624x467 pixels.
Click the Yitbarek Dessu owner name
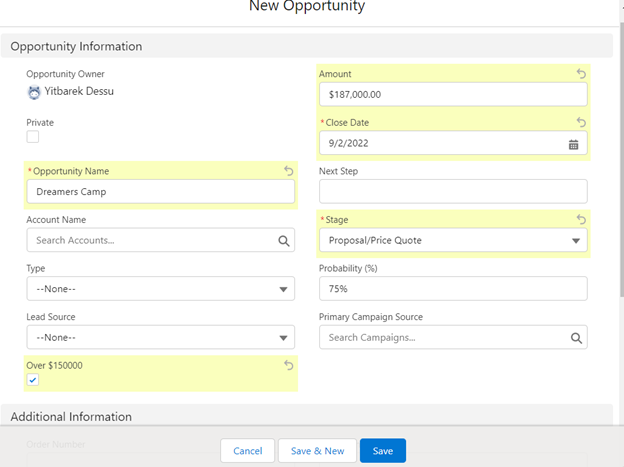pyautogui.click(x=79, y=91)
